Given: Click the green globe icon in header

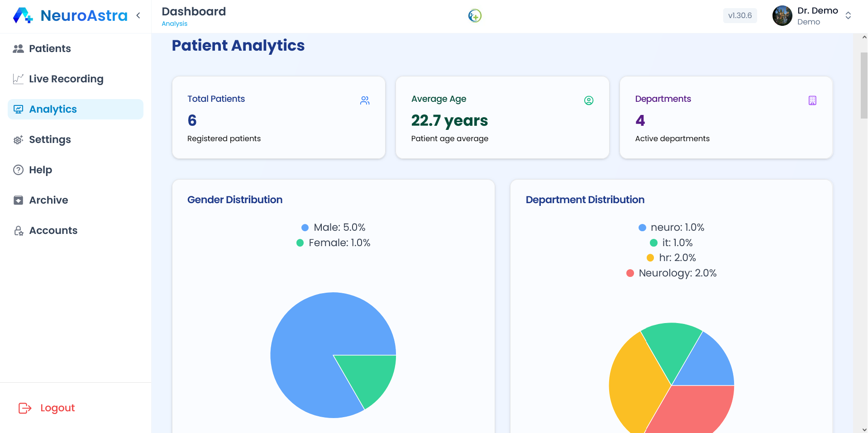Looking at the screenshot, I should pyautogui.click(x=474, y=16).
